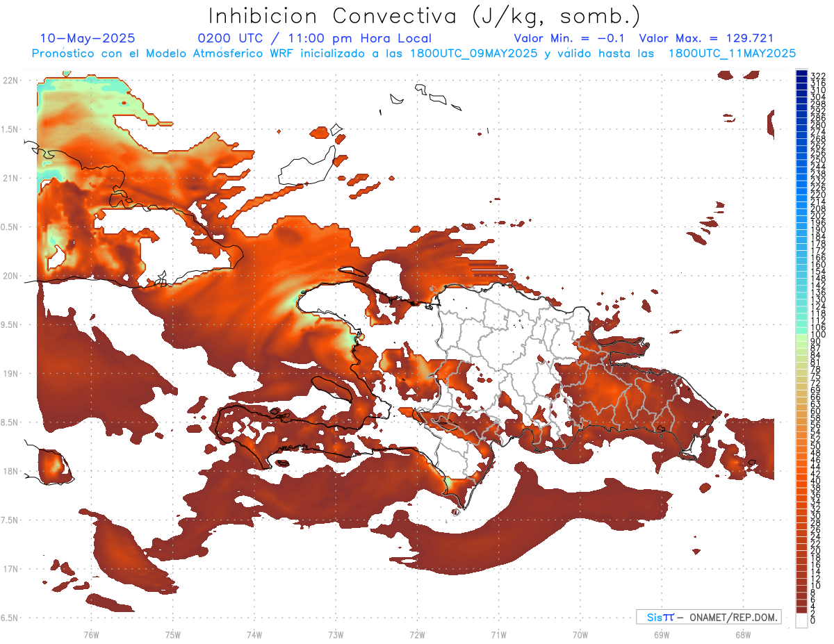Click the 73W longitude label
This screenshot has width=834, height=644.
pos(336,635)
